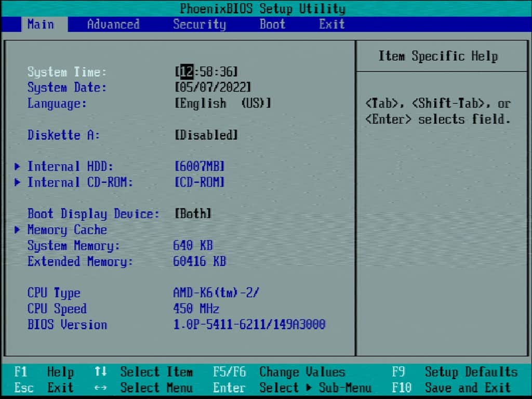Click the System Memory label
This screenshot has height=399, width=532.
point(74,245)
